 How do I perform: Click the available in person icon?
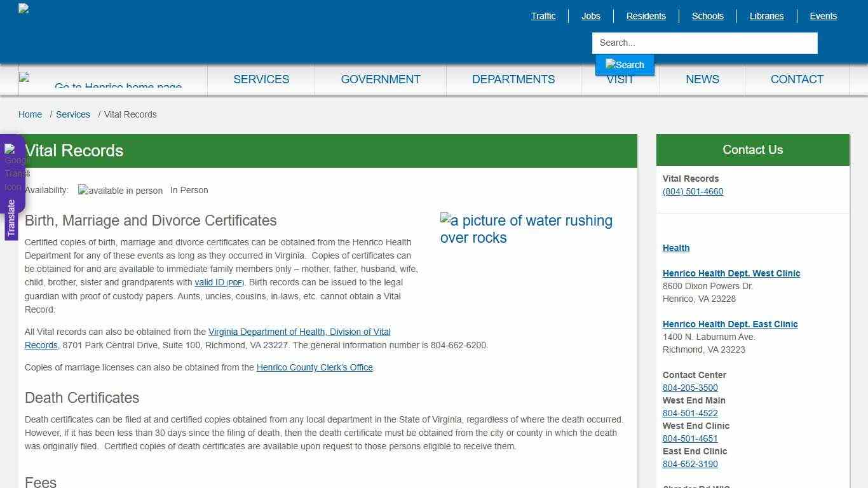(x=119, y=189)
